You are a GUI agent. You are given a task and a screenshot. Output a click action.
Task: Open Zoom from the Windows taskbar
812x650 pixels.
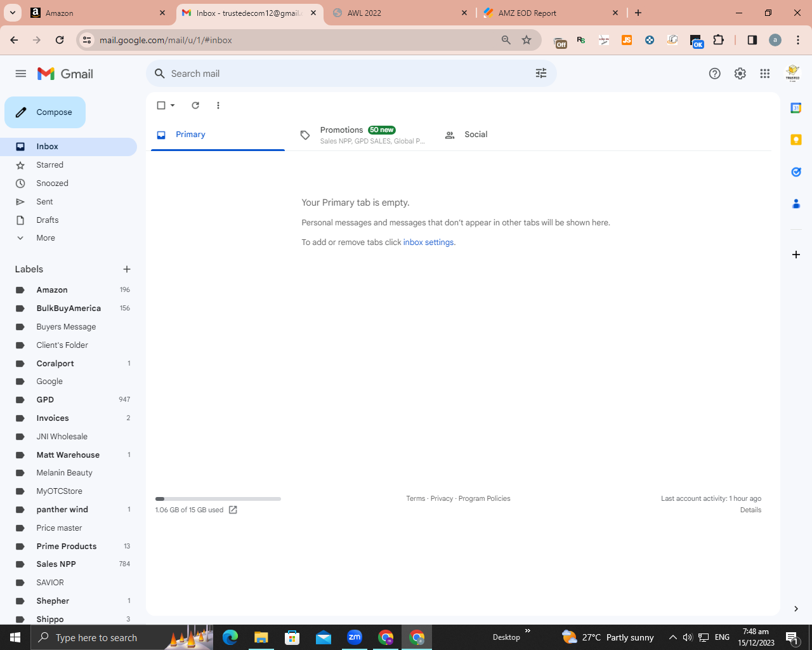point(355,637)
